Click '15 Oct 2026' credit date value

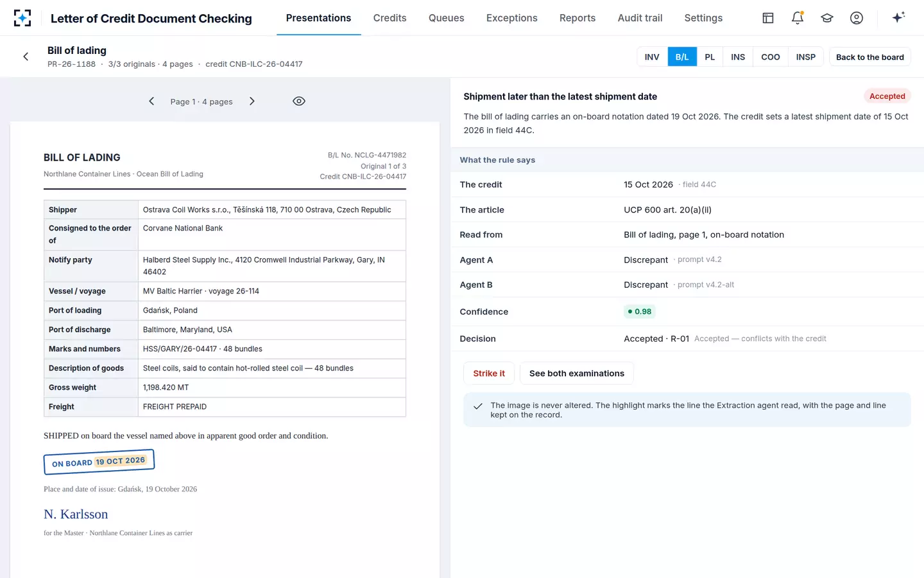pos(648,184)
